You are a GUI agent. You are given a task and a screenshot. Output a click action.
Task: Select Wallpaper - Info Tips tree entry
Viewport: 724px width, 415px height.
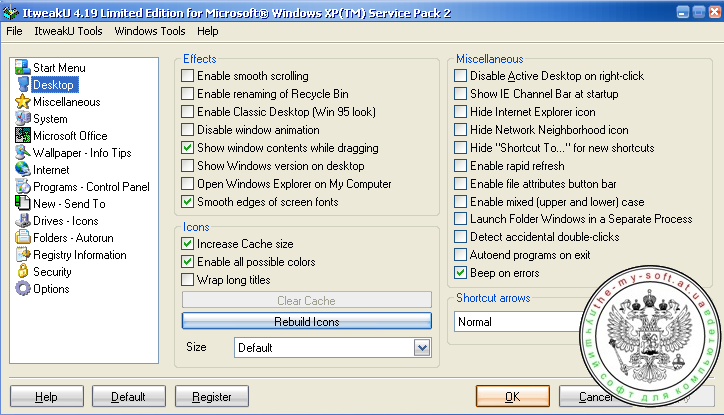point(82,153)
